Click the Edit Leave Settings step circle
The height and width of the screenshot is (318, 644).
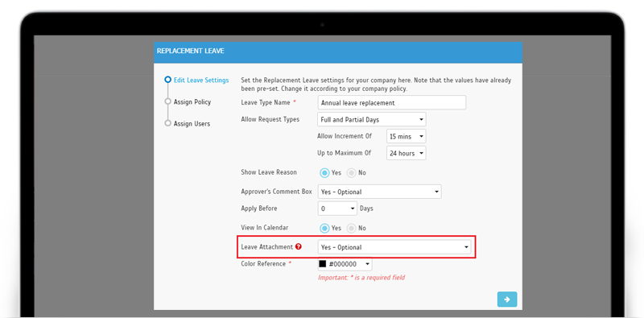point(167,80)
